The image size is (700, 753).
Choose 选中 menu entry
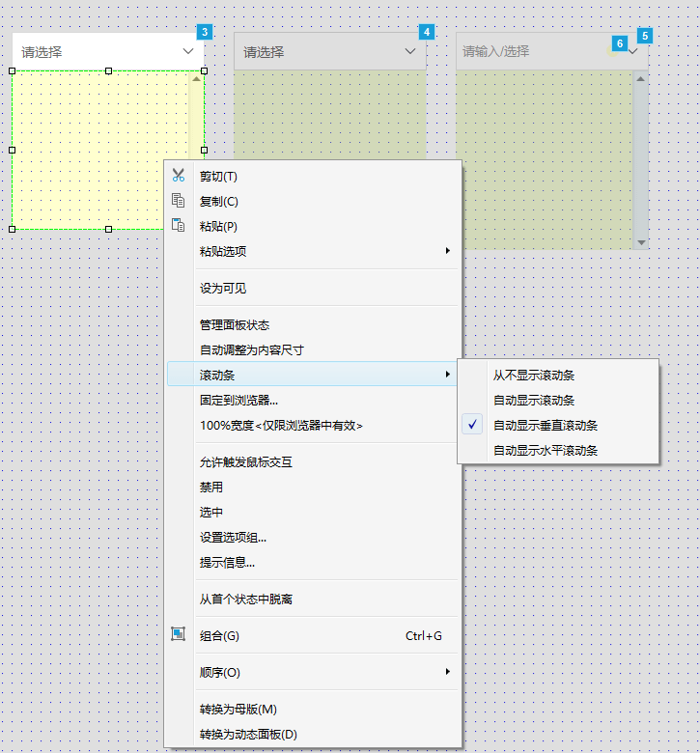tap(313, 512)
